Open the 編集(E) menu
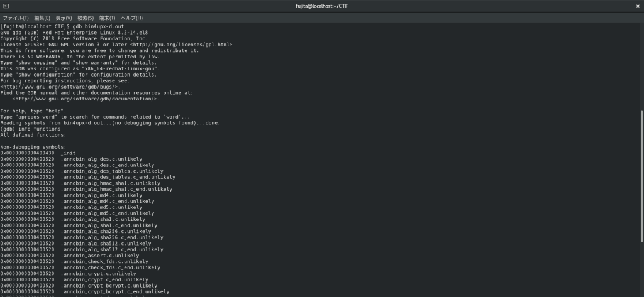 [x=42, y=18]
